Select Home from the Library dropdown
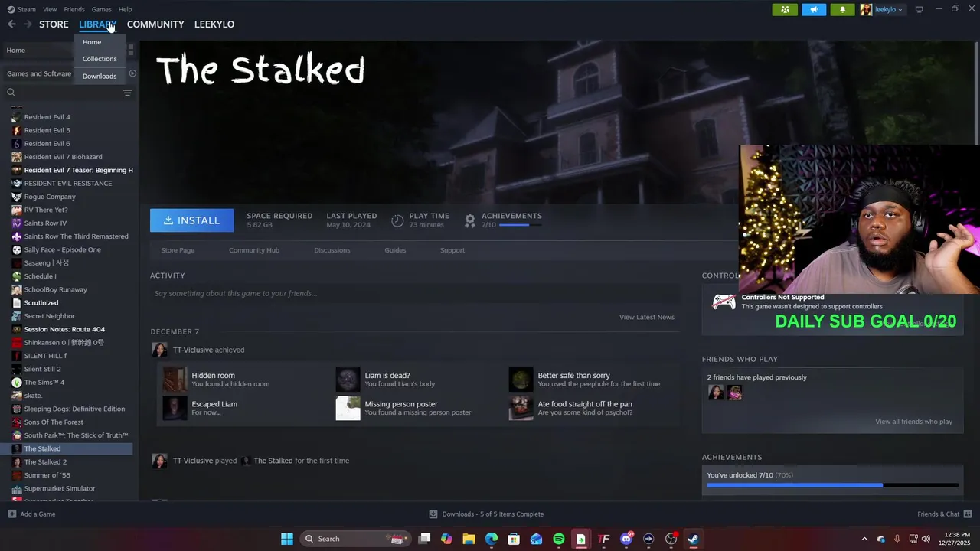Screen dimensions: 980x551 coord(92,42)
